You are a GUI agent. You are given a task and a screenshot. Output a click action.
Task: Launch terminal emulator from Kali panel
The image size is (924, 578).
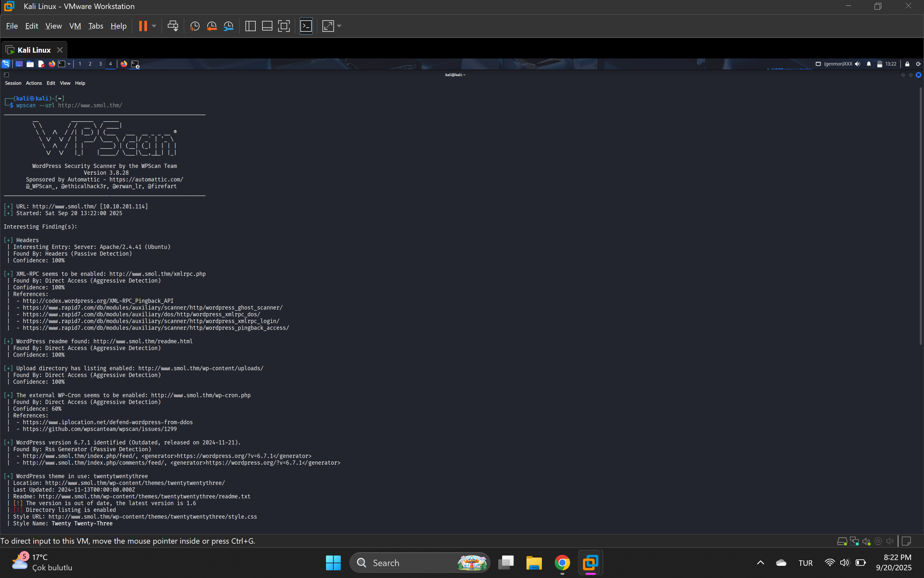pos(62,64)
